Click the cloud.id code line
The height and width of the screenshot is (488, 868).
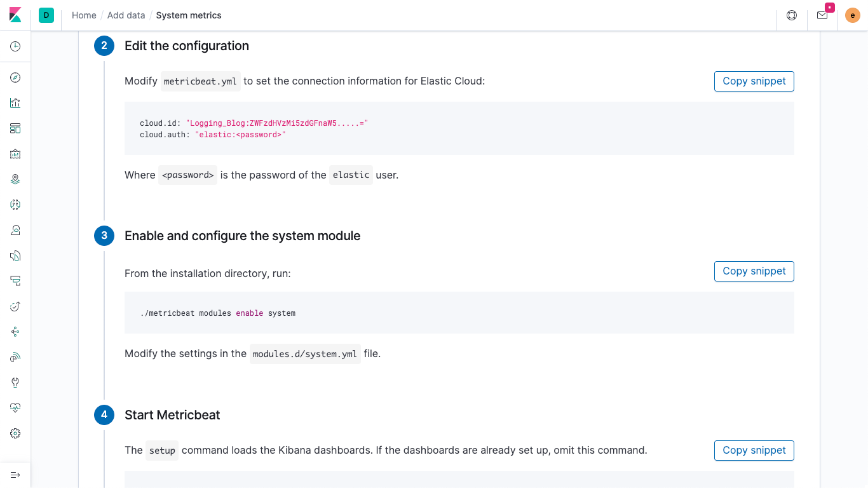click(x=254, y=123)
